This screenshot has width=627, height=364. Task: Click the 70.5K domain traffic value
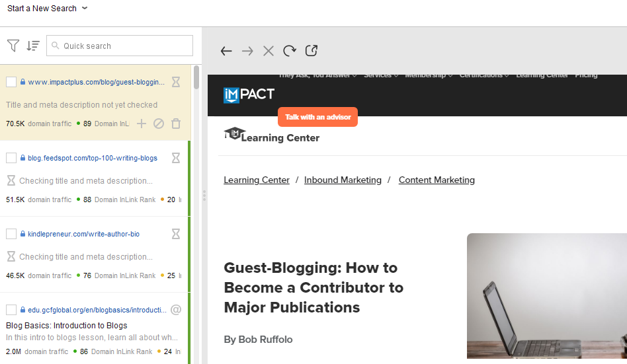click(x=15, y=124)
